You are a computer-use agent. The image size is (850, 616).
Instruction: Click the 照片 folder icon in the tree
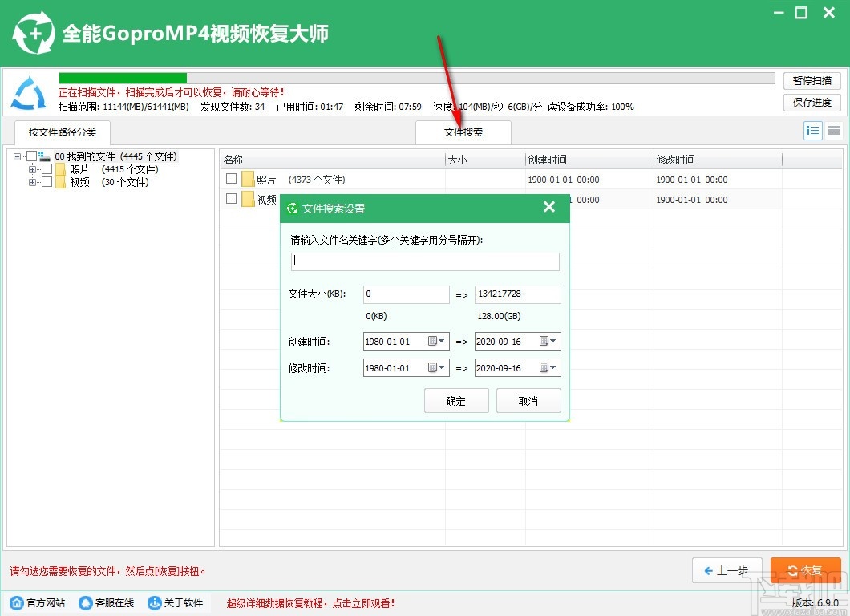pos(60,170)
